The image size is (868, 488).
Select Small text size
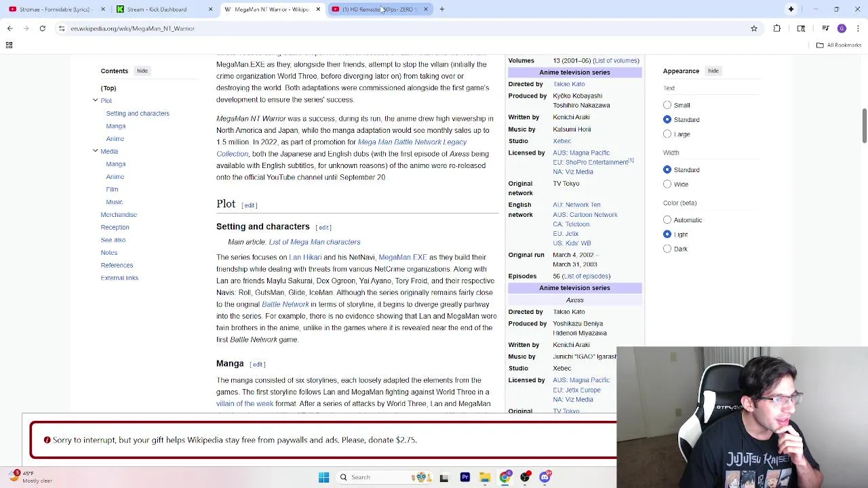tap(667, 105)
